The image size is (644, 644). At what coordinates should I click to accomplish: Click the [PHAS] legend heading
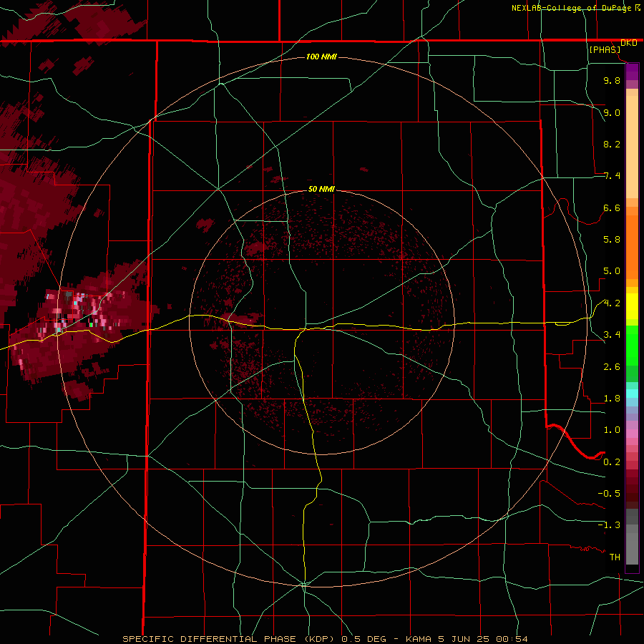[605, 49]
